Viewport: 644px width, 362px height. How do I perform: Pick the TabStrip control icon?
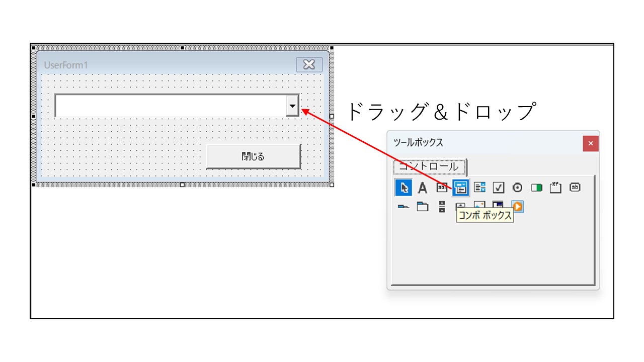point(404,207)
